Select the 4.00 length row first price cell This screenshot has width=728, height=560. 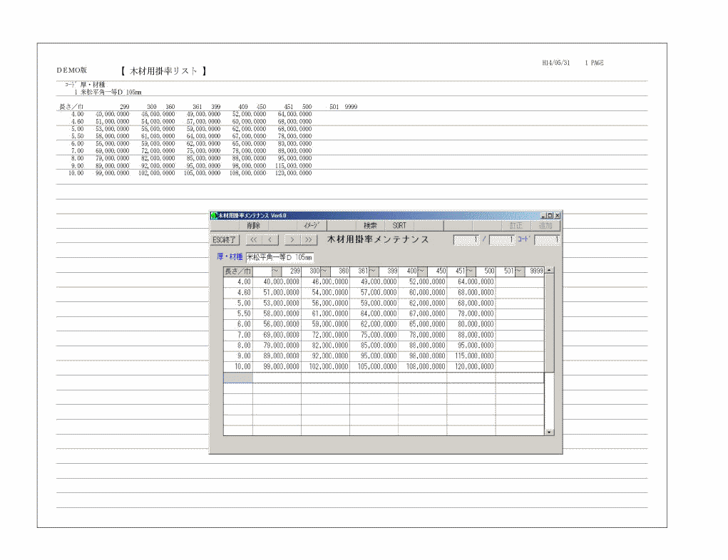[277, 282]
